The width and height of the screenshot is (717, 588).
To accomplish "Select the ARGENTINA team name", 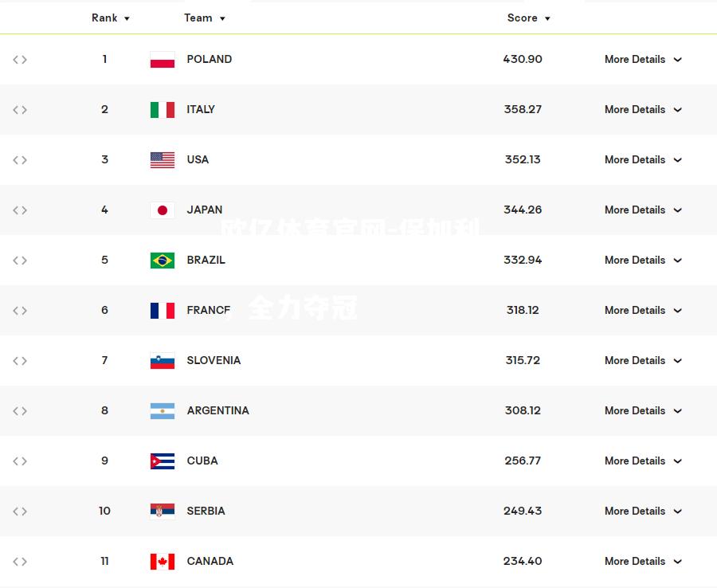I will click(x=217, y=410).
